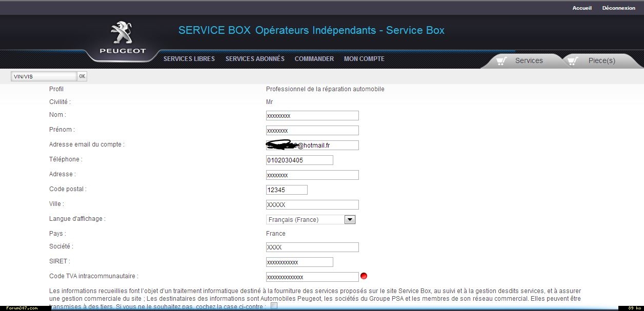This screenshot has height=311, width=644.
Task: Focus the Prénom input field
Action: [312, 131]
